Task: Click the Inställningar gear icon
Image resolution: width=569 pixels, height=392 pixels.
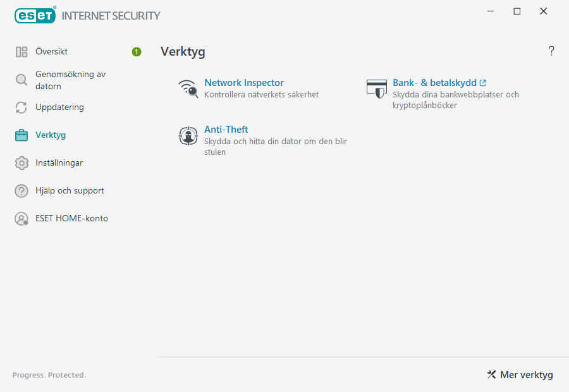Action: point(21,162)
